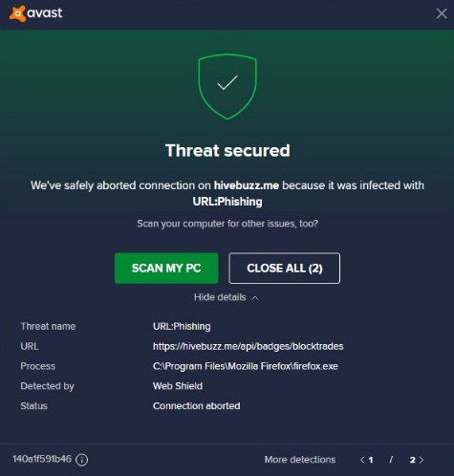Dismiss alerts with CLOSE ALL (2)
454x476 pixels.
point(285,269)
